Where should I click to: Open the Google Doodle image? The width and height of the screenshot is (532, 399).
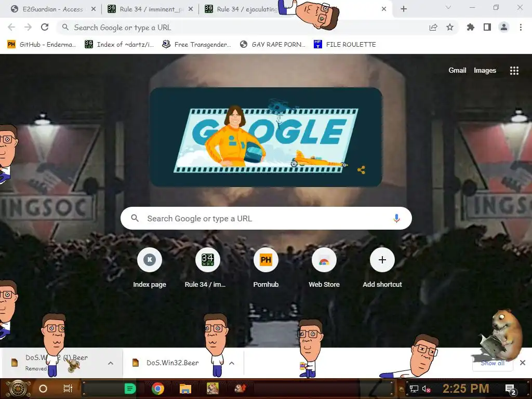pos(266,137)
